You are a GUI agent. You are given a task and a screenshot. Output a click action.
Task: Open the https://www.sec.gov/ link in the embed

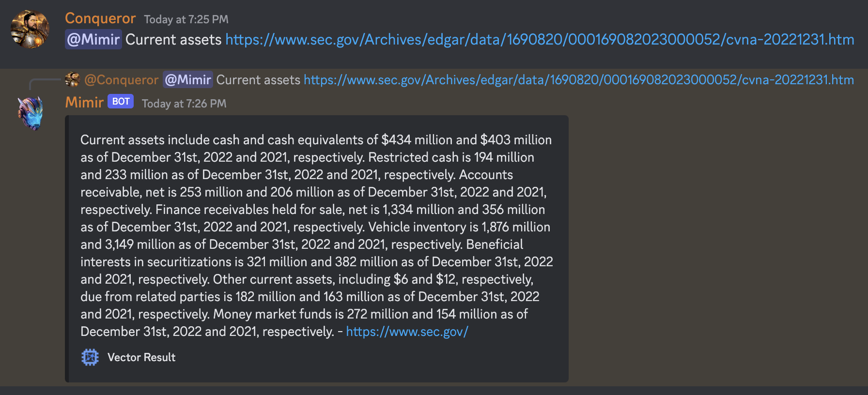pos(407,332)
